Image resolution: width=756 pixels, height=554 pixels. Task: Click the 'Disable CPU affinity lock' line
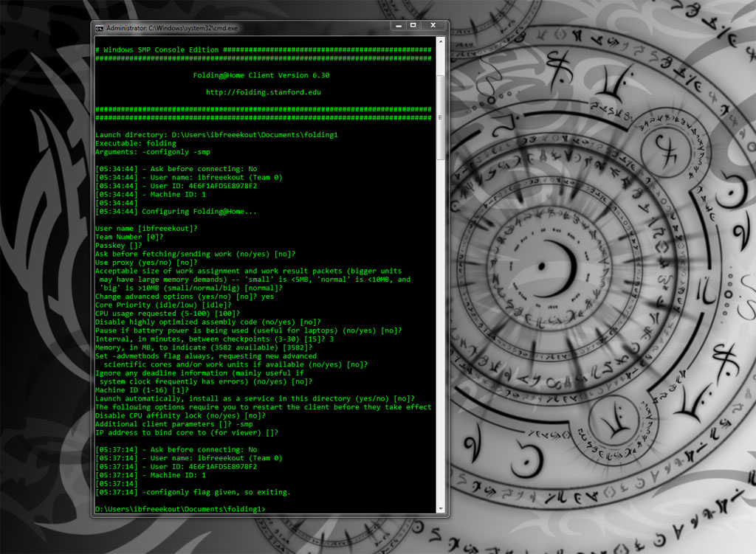(x=180, y=416)
